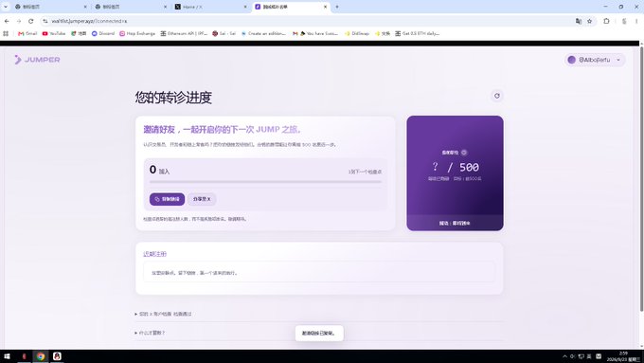Open the tab search dropdown arrow
This screenshot has height=363, width=644.
[x=6, y=7]
